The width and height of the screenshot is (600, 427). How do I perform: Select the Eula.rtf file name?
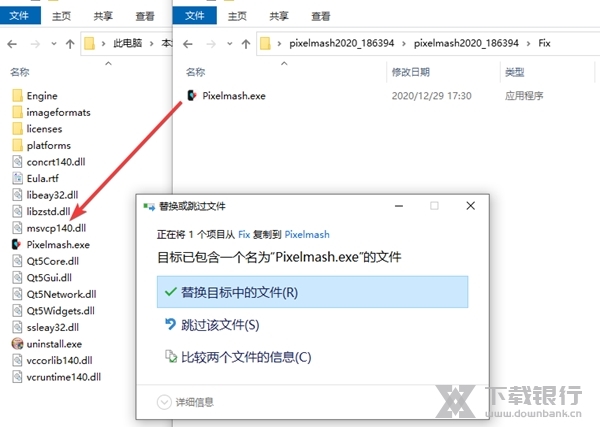tap(42, 178)
